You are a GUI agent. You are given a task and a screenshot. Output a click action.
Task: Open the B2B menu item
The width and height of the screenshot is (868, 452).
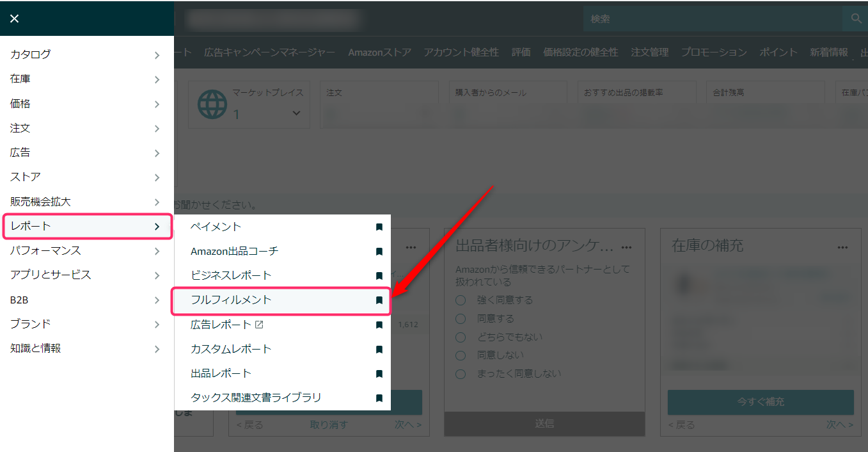point(87,300)
